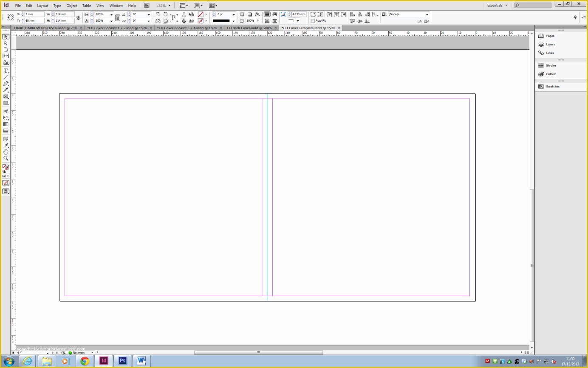Screen dimensions: 588x368
Task: Open the Arrange Documents dropdown
Action: click(213, 6)
